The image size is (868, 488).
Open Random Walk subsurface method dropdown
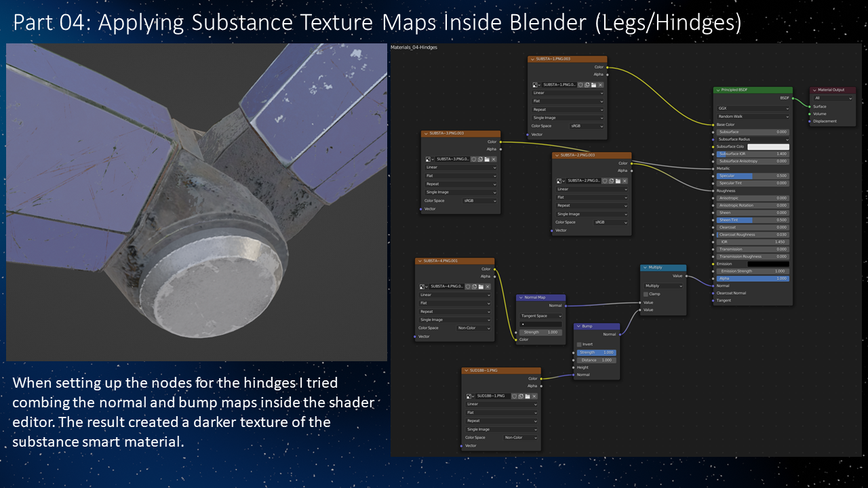tap(753, 117)
